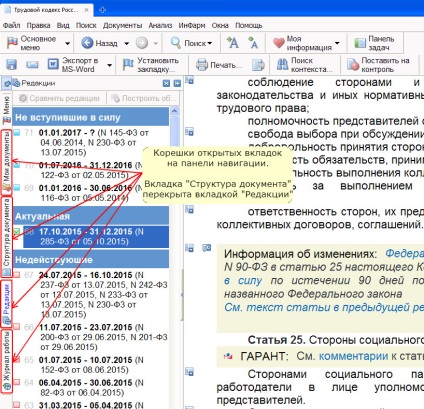The height and width of the screenshot is (409, 424).
Task: Open Основное меню flag button
Action: point(32,43)
